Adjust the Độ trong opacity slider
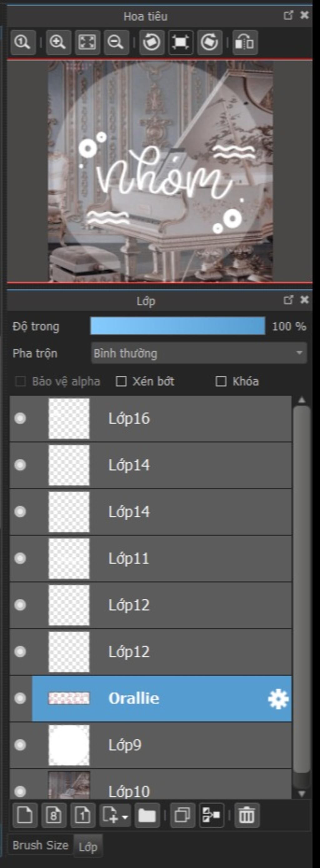320x868 pixels. pyautogui.click(x=177, y=326)
